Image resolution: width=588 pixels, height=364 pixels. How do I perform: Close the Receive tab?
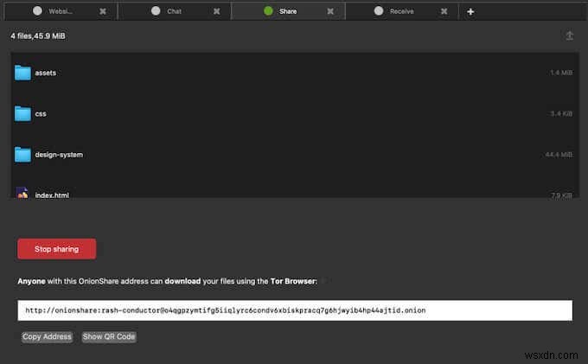[x=444, y=11]
